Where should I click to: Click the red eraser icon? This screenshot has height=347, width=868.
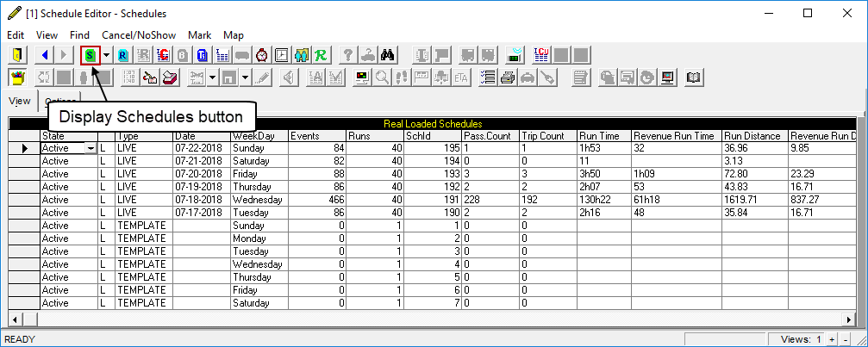tap(170, 77)
